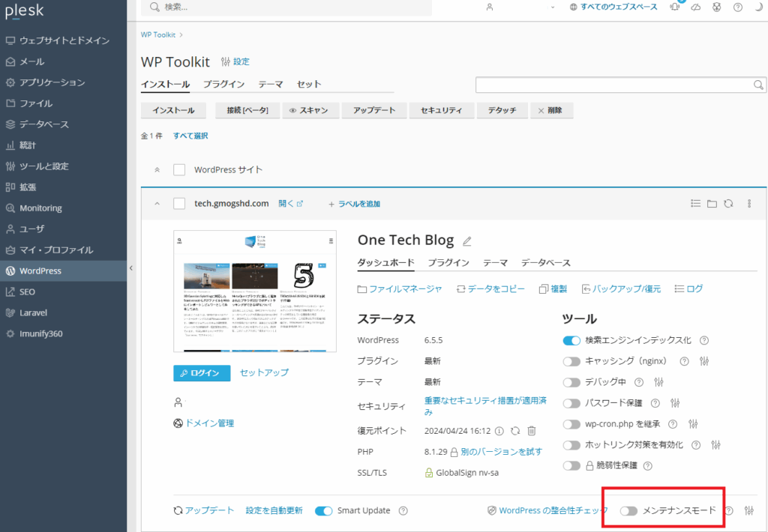Refresh site data with header refresh icon

tap(728, 203)
